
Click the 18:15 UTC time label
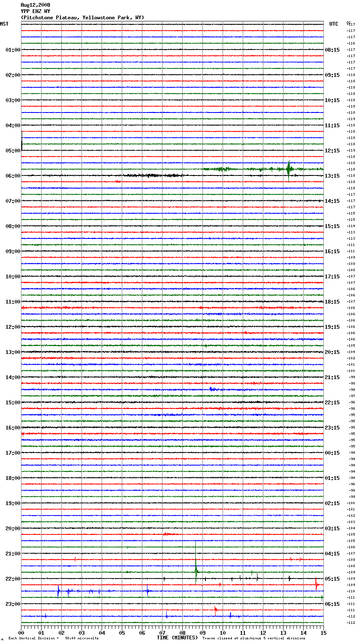[332, 302]
